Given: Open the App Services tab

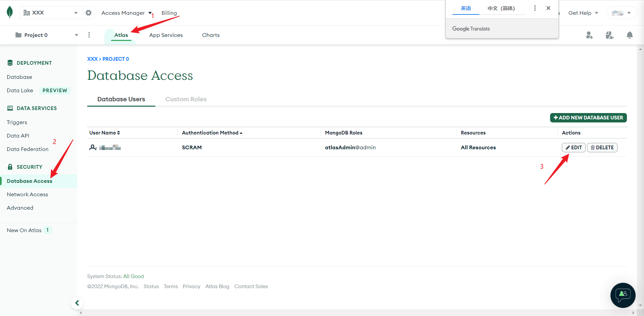Looking at the screenshot, I should 166,35.
